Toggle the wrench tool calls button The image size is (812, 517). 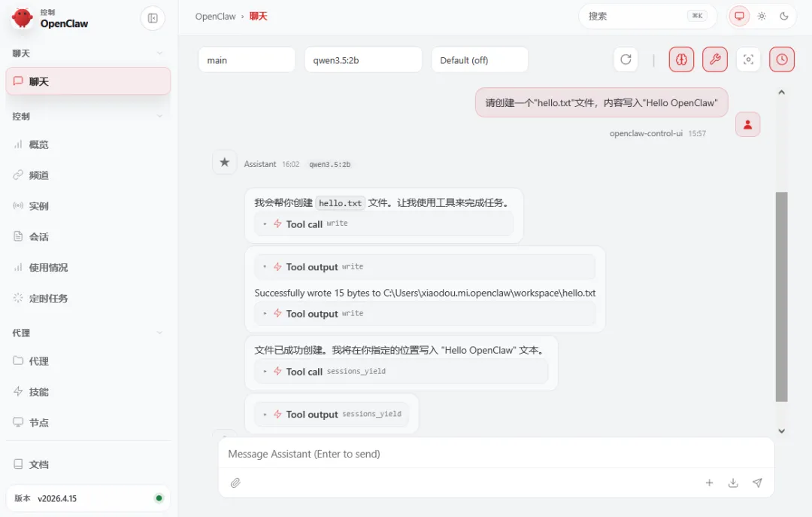pyautogui.click(x=715, y=59)
